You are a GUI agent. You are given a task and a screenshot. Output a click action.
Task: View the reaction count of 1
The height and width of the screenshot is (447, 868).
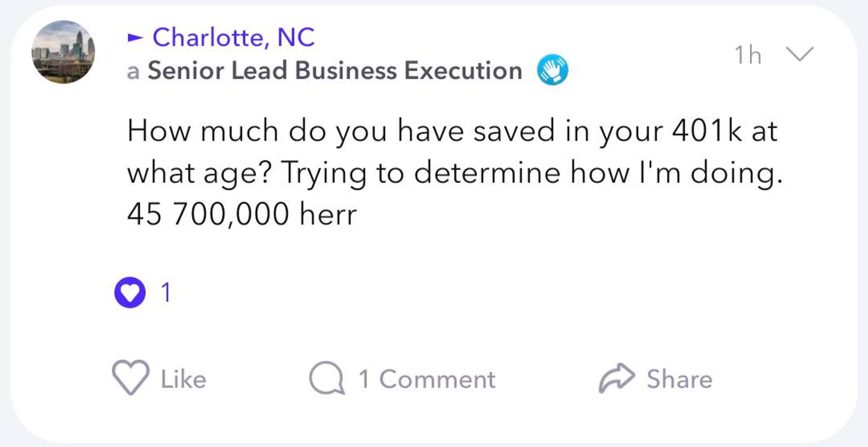pyautogui.click(x=166, y=292)
